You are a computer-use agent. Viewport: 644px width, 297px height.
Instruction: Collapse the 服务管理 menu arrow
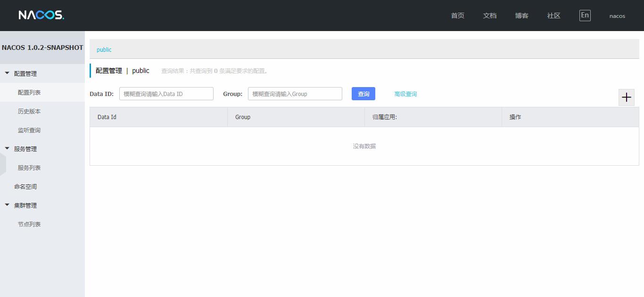coord(7,149)
